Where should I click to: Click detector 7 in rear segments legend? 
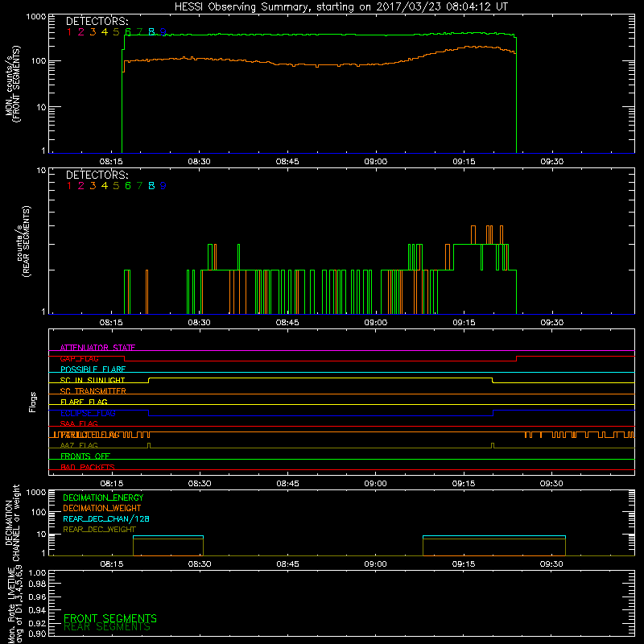point(139,186)
